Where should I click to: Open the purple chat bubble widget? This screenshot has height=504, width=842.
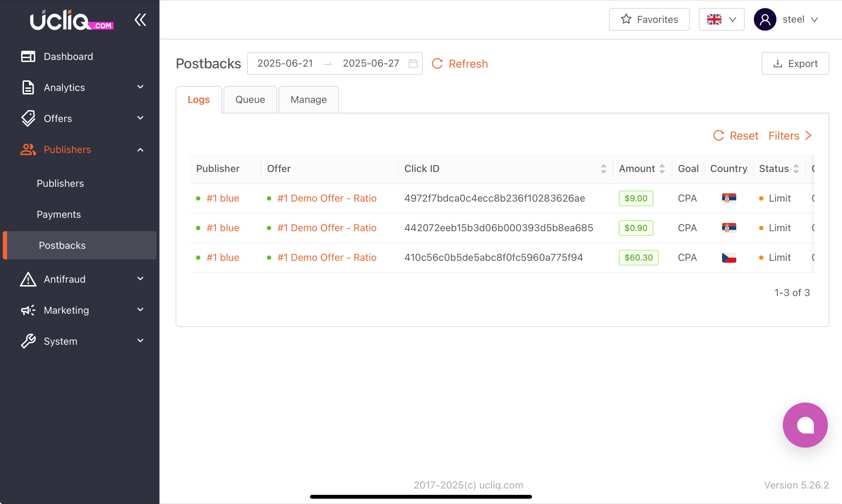(805, 425)
